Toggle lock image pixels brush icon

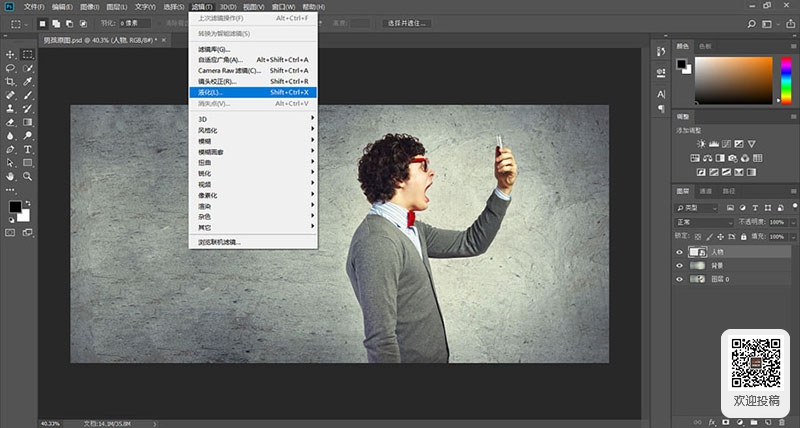(709, 237)
